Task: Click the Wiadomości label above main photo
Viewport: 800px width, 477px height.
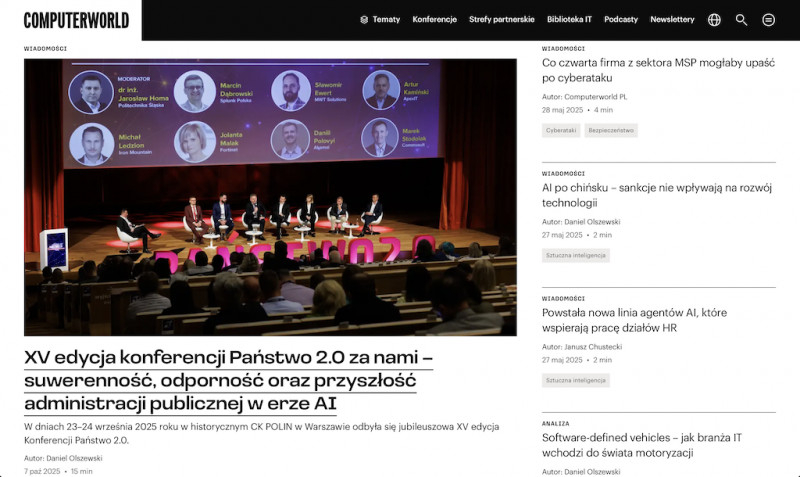Action: 45,48
